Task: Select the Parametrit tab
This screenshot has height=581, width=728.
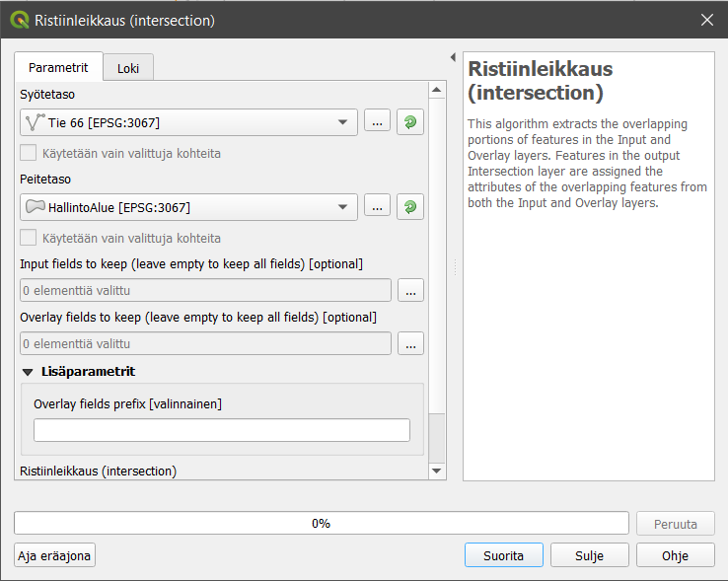Action: pyautogui.click(x=58, y=68)
